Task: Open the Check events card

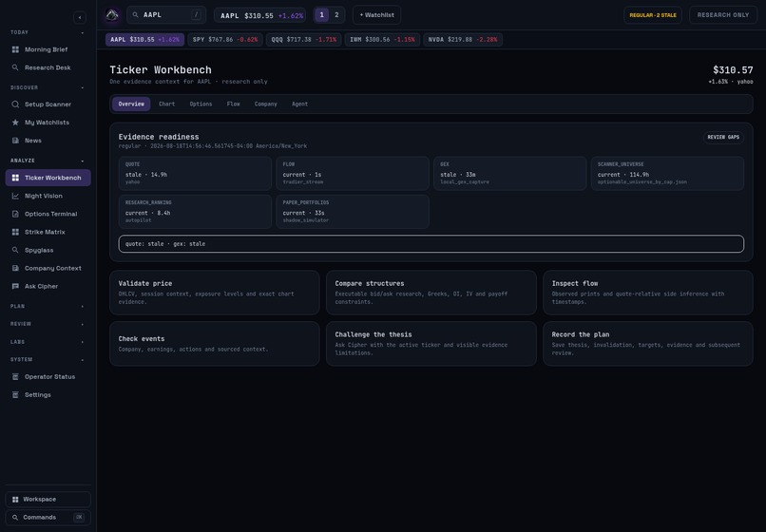Action: [215, 344]
